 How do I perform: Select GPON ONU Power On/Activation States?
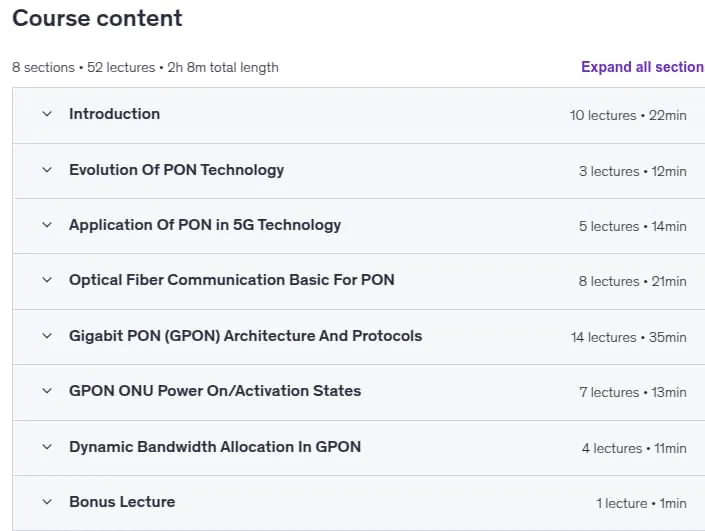click(x=215, y=391)
